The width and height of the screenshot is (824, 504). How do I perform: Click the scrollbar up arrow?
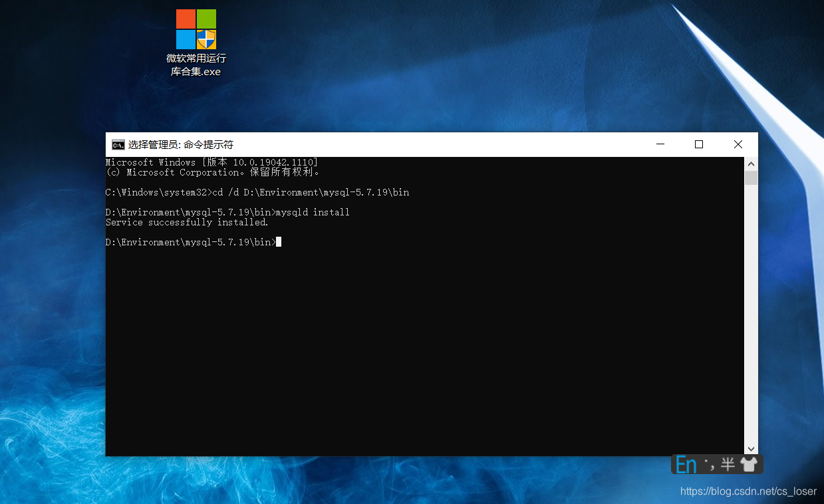point(751,164)
